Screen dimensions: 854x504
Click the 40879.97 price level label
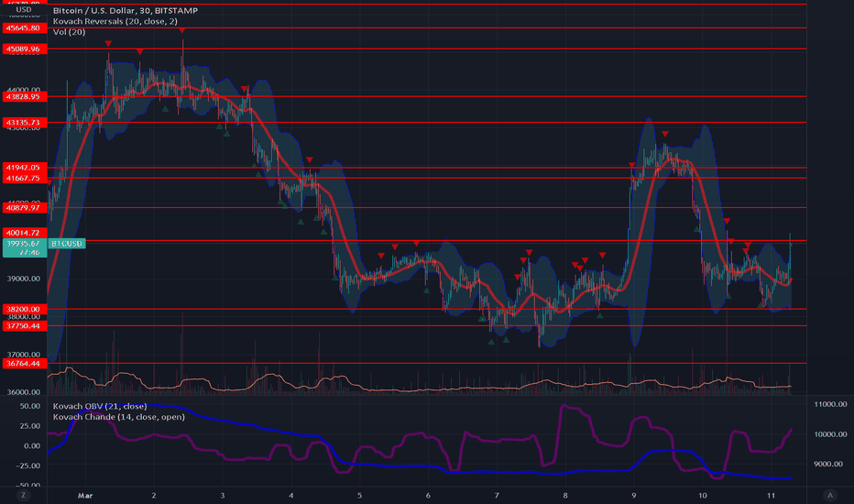point(25,208)
